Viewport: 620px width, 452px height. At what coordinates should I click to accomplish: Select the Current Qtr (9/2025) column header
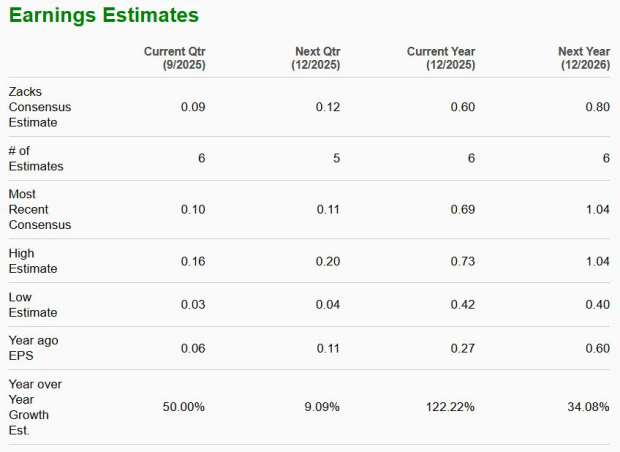click(x=175, y=58)
